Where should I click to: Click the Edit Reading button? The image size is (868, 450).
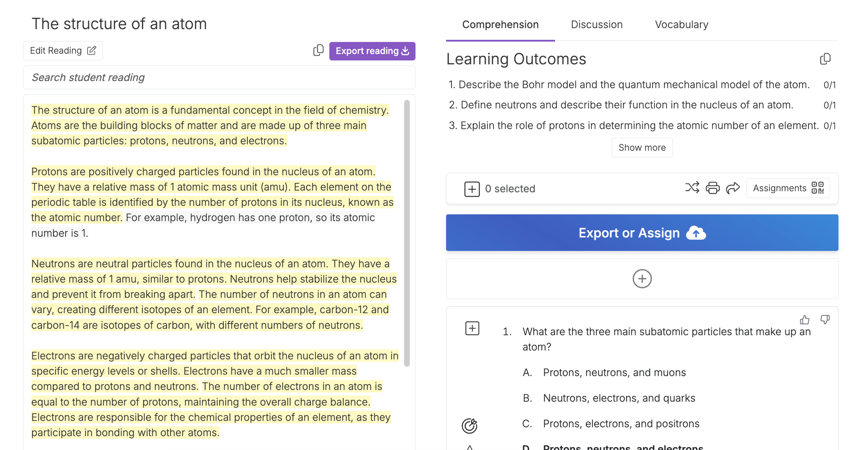(63, 51)
